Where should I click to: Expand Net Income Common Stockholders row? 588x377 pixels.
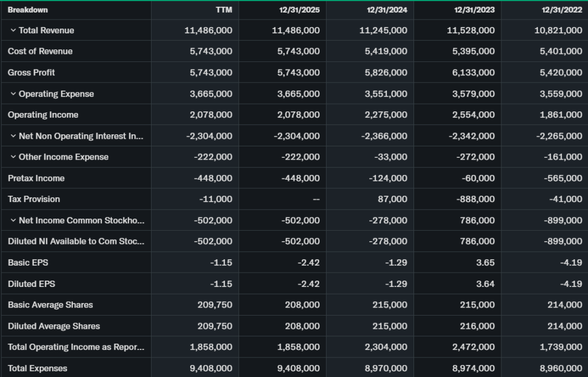13,220
